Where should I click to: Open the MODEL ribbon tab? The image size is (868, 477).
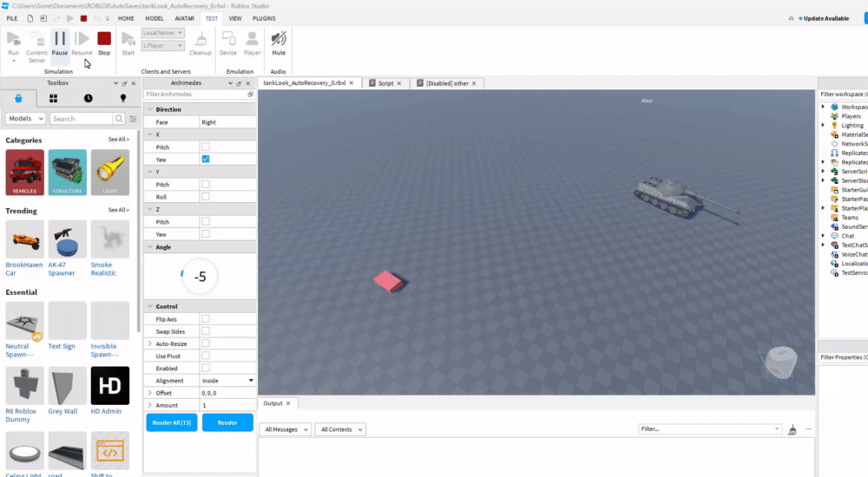click(x=155, y=18)
